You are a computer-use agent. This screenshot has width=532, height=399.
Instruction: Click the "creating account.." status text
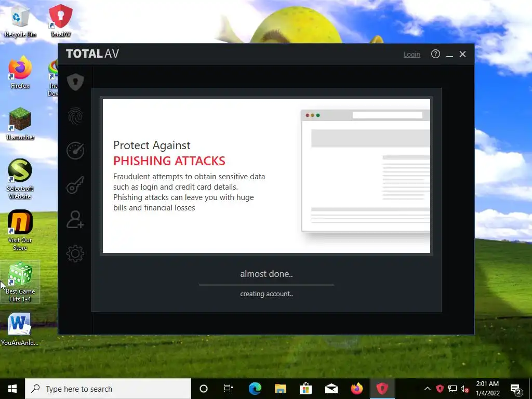267,294
